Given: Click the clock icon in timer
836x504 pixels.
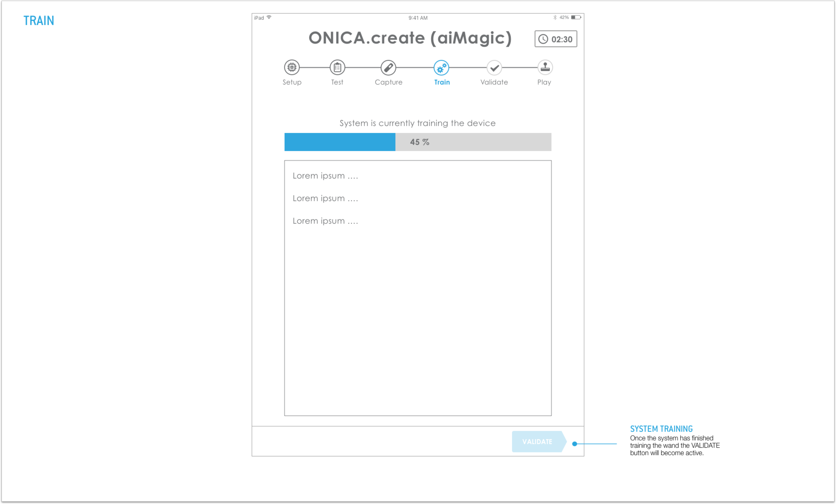Looking at the screenshot, I should pyautogui.click(x=543, y=39).
